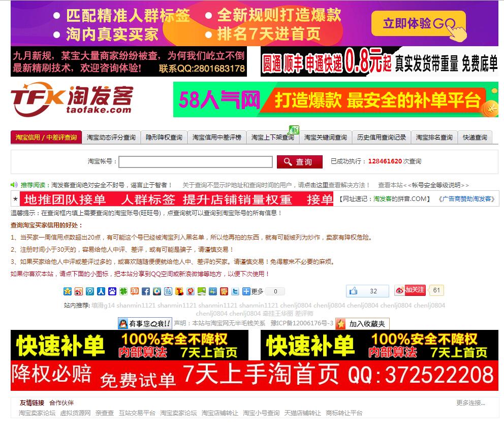Open 互站交易平台 friend link
504x437 pixels.
coord(137,413)
